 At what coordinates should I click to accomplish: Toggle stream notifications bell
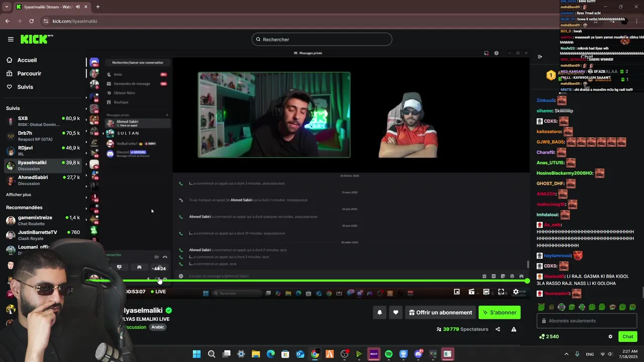[380, 312]
